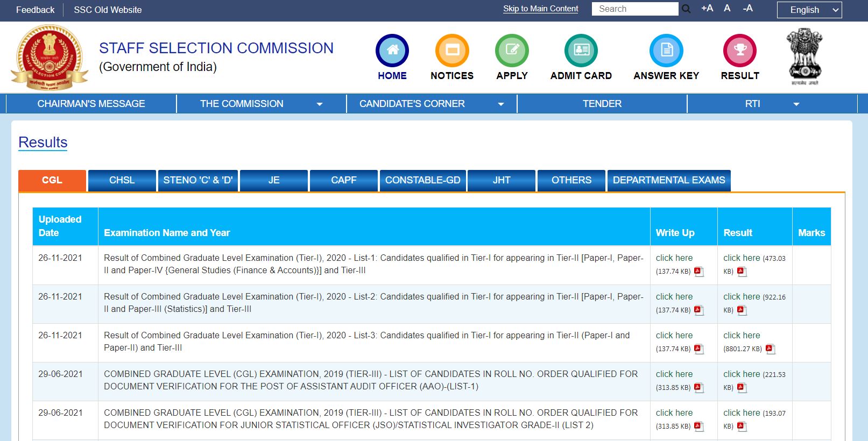This screenshot has width=868, height=441.
Task: Click AAO List-1 result 'click here' link
Action: (x=742, y=374)
